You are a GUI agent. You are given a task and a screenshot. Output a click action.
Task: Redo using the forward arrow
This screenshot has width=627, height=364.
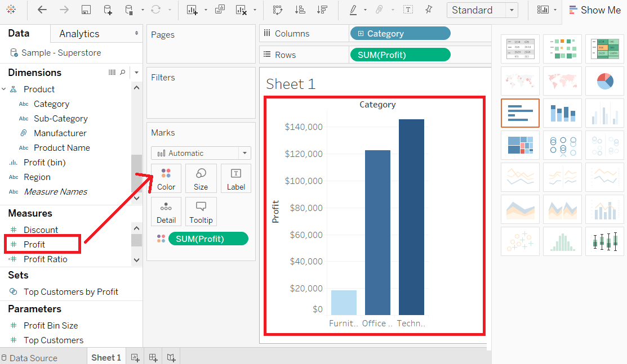(x=64, y=10)
